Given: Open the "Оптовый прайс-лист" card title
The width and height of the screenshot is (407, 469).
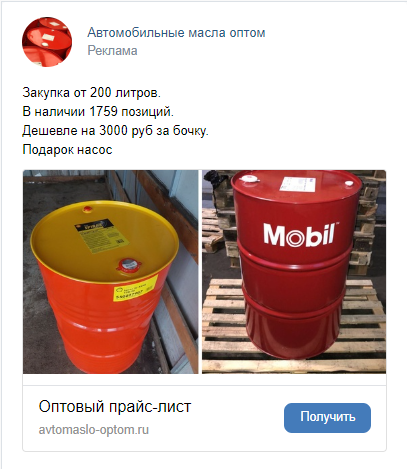Looking at the screenshot, I should point(115,406).
